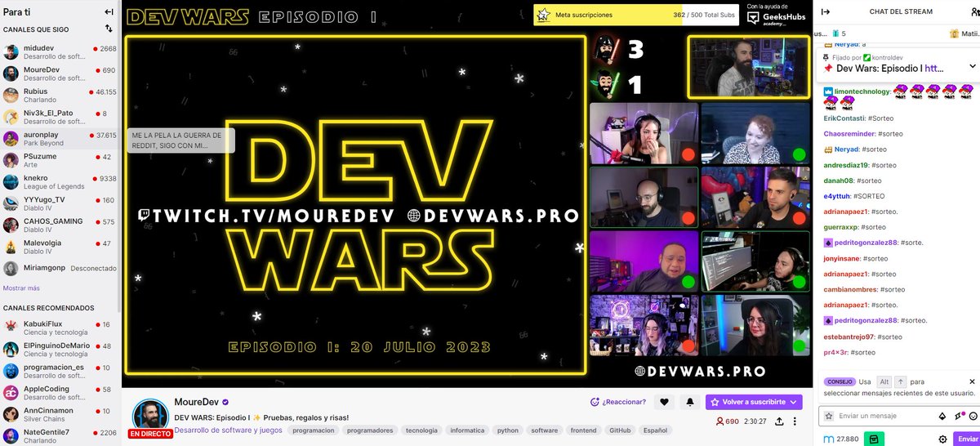Click Matii top gifter entry
980x446 pixels.
[x=964, y=33]
